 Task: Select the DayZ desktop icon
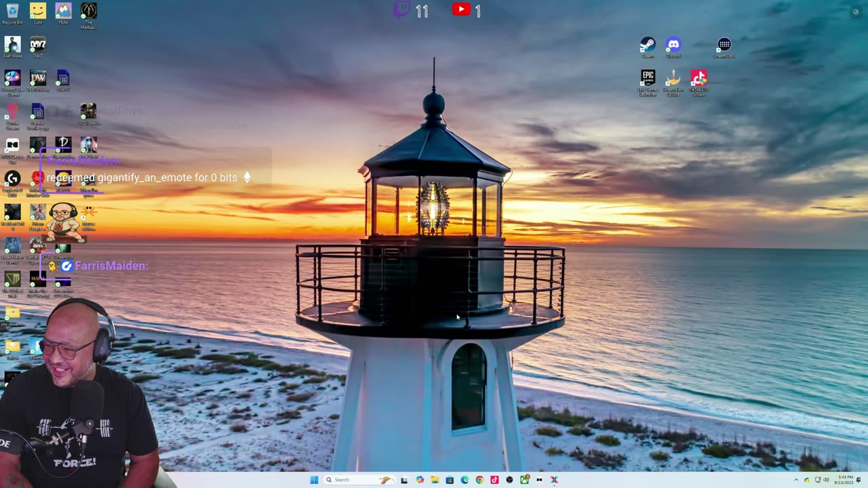(38, 47)
